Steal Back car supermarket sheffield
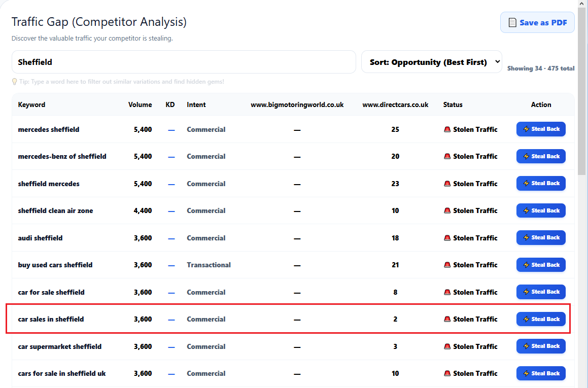The image size is (588, 388). point(541,346)
